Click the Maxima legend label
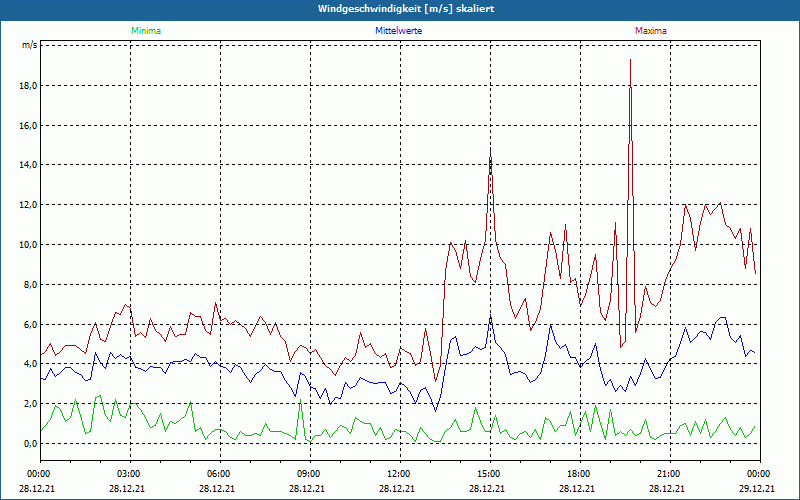Image resolution: width=800 pixels, height=500 pixels. (651, 31)
